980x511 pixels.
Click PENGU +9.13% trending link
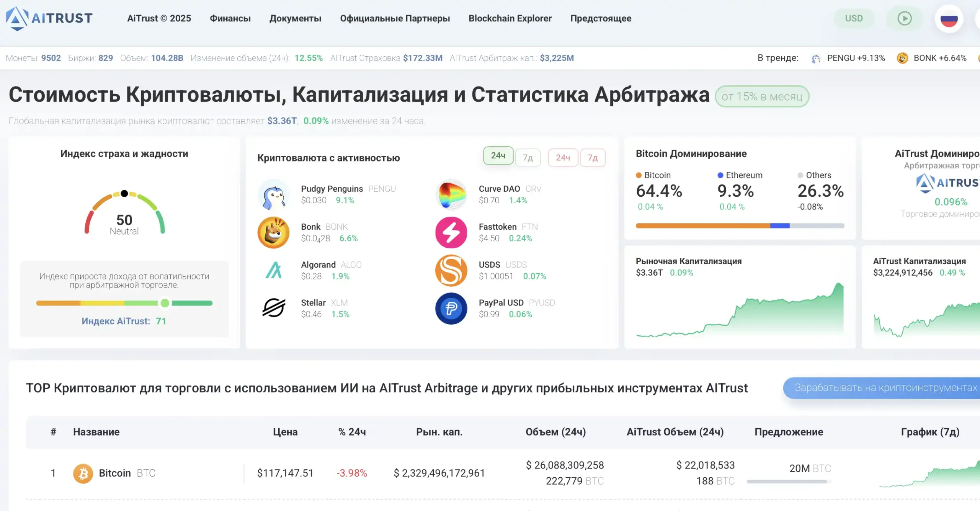[856, 58]
